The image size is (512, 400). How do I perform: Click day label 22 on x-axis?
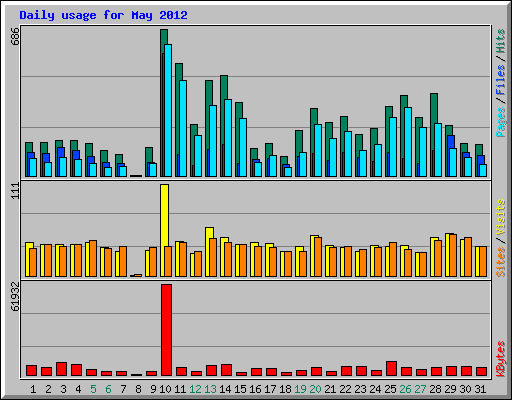(x=345, y=389)
